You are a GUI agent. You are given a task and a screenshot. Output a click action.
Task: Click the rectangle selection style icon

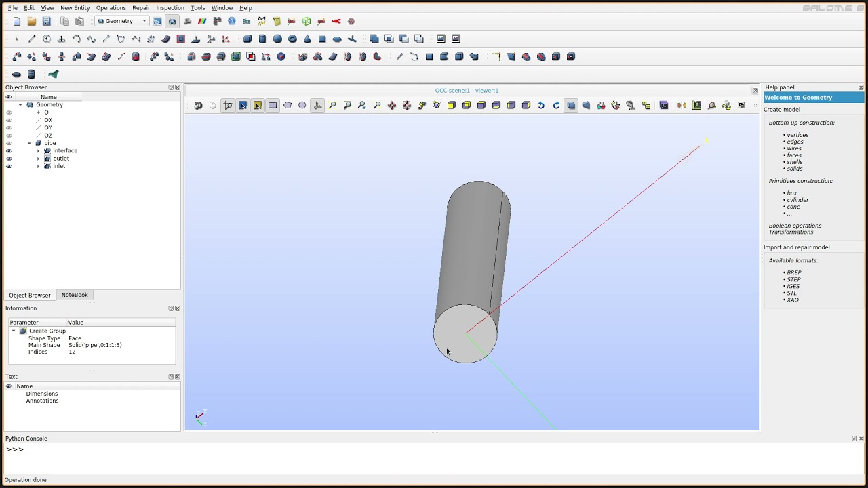[x=273, y=105]
